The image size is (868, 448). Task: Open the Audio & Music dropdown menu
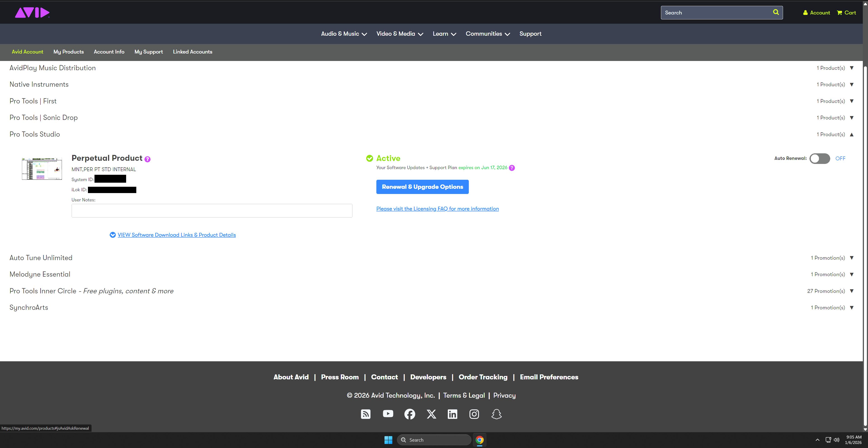344,34
